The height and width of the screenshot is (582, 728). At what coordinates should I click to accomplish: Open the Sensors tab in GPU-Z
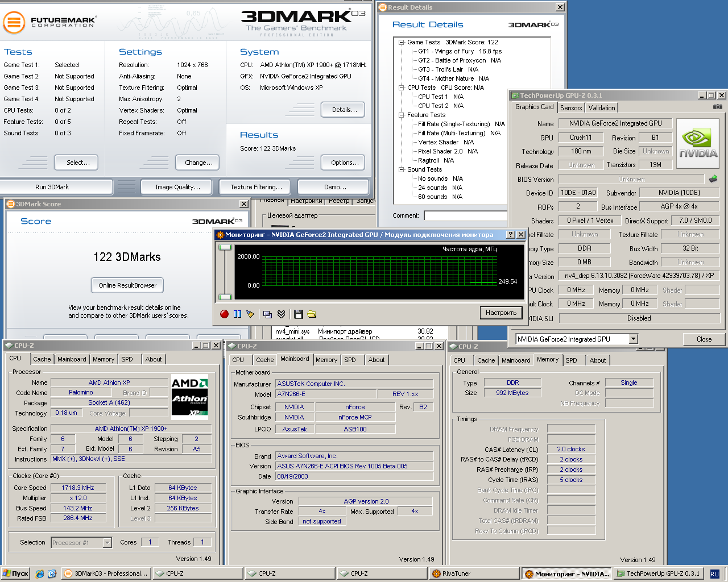[571, 108]
